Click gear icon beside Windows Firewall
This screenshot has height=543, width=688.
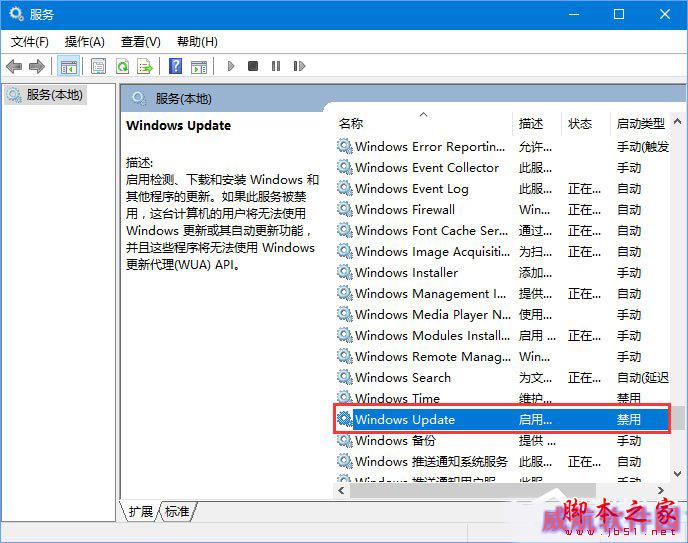[x=345, y=209]
